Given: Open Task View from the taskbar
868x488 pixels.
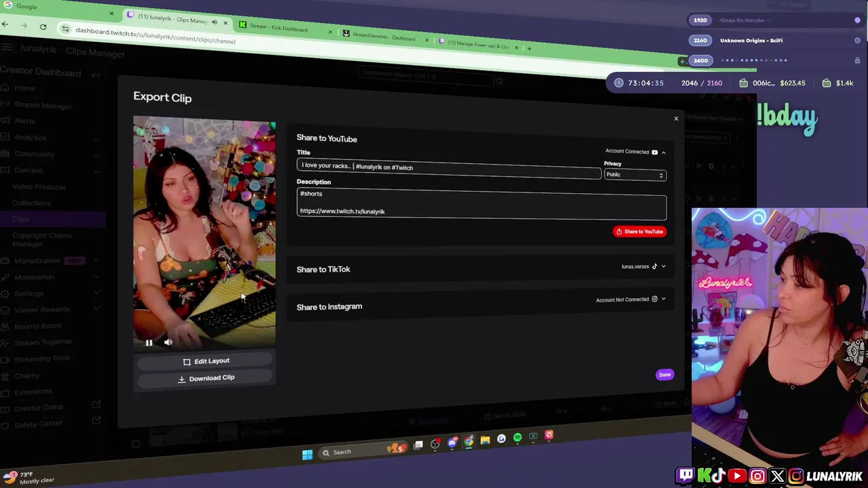Looking at the screenshot, I should (418, 445).
